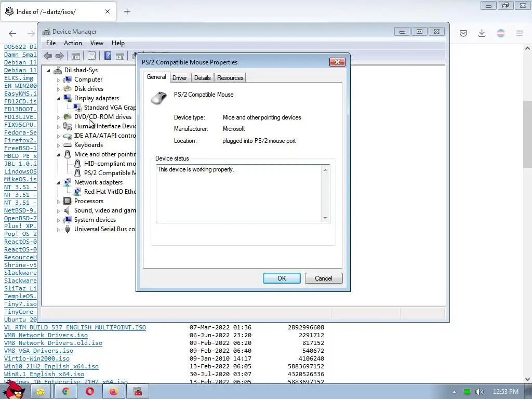Expand the Disk drives node
Image resolution: width=532 pixels, height=399 pixels.
[58, 89]
